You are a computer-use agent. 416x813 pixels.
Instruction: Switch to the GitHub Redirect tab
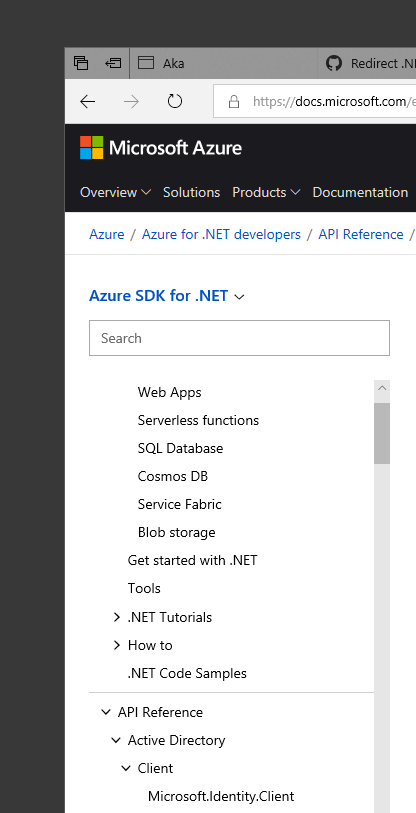(x=367, y=63)
